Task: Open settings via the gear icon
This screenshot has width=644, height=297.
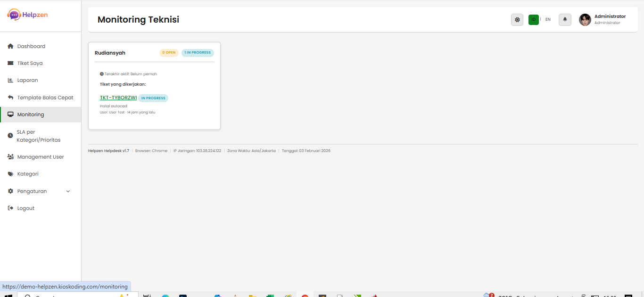Action: (x=517, y=20)
